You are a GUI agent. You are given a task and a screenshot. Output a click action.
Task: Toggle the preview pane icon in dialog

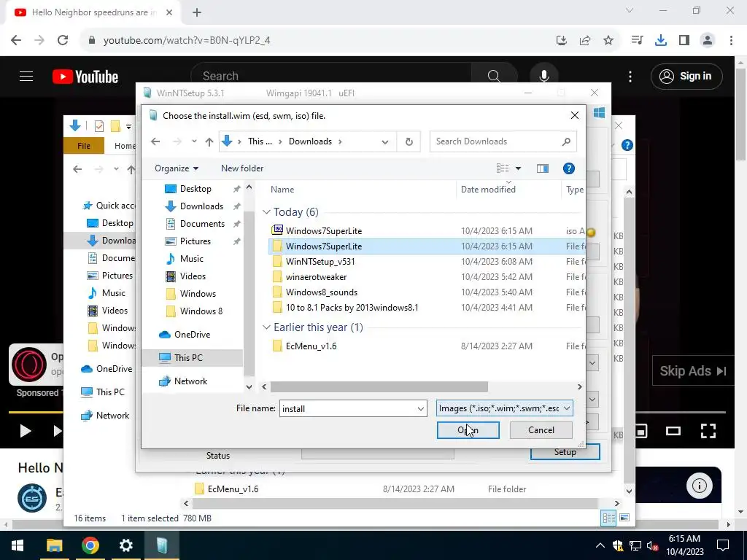click(x=542, y=168)
